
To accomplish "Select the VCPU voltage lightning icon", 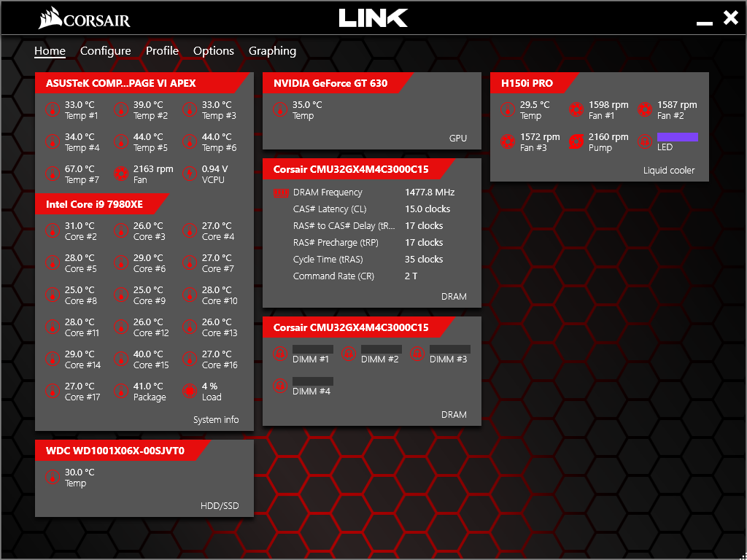I will [x=190, y=174].
